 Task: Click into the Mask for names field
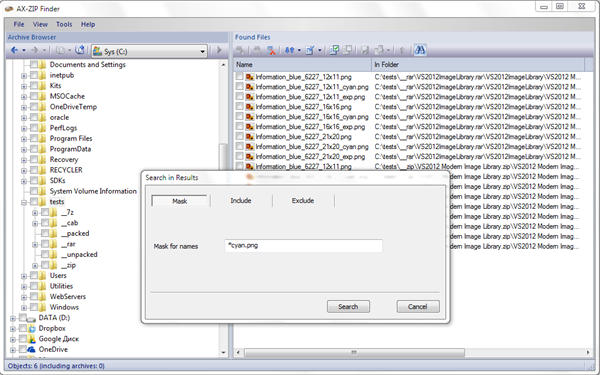(303, 246)
